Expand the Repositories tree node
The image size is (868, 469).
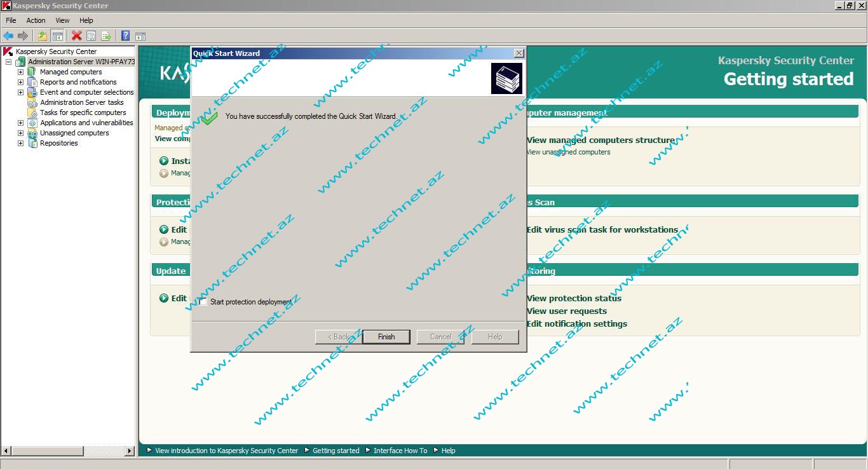tap(20, 143)
